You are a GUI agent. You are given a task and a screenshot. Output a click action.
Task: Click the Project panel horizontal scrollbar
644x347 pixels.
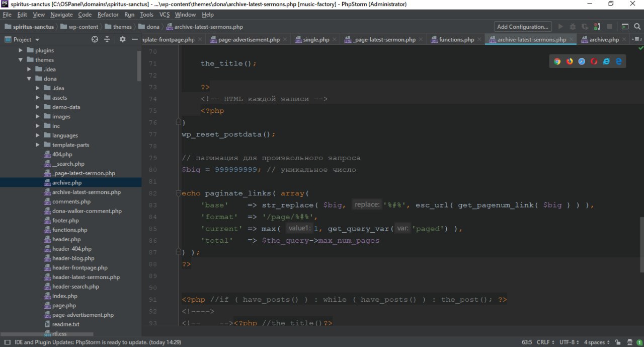click(x=47, y=334)
